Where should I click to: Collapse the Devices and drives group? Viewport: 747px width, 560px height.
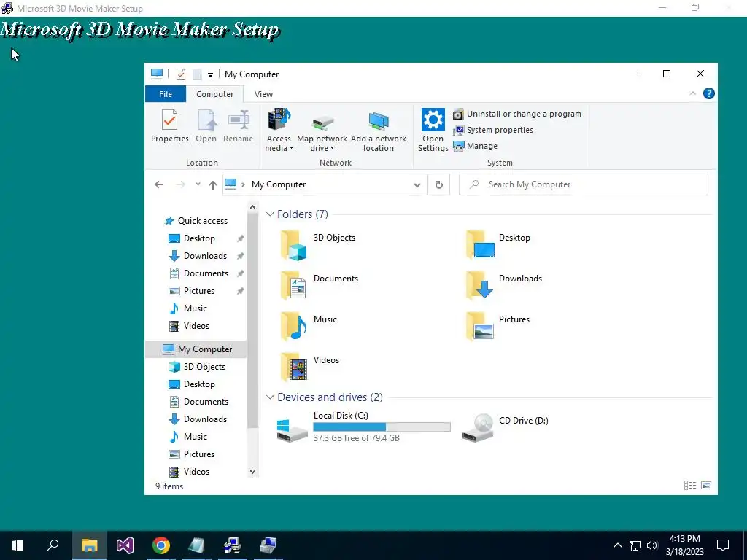pos(270,397)
